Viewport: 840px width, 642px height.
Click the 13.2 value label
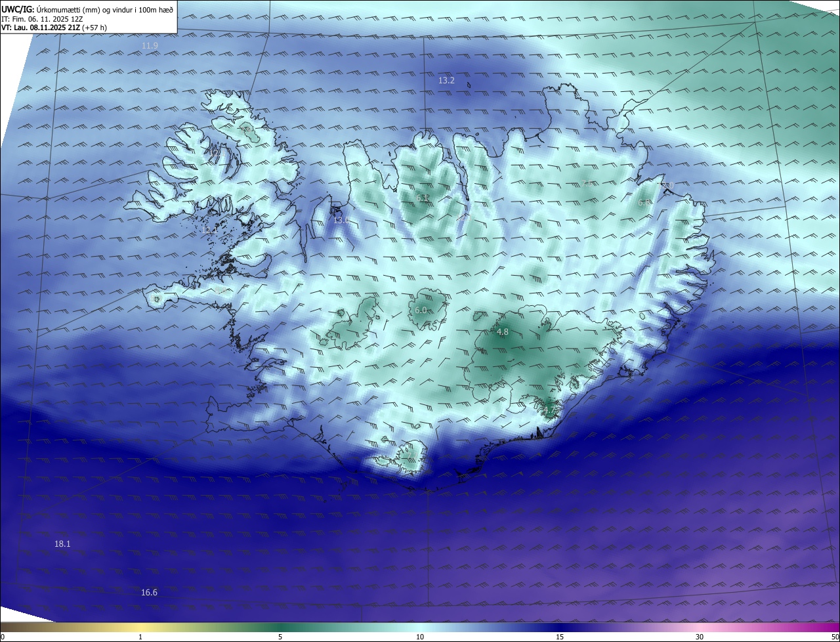(446, 81)
